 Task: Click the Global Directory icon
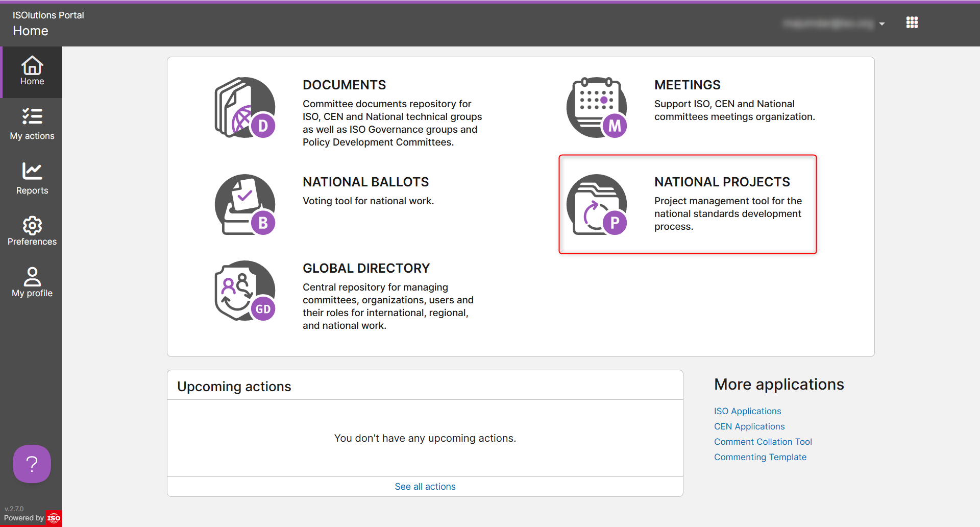(245, 291)
